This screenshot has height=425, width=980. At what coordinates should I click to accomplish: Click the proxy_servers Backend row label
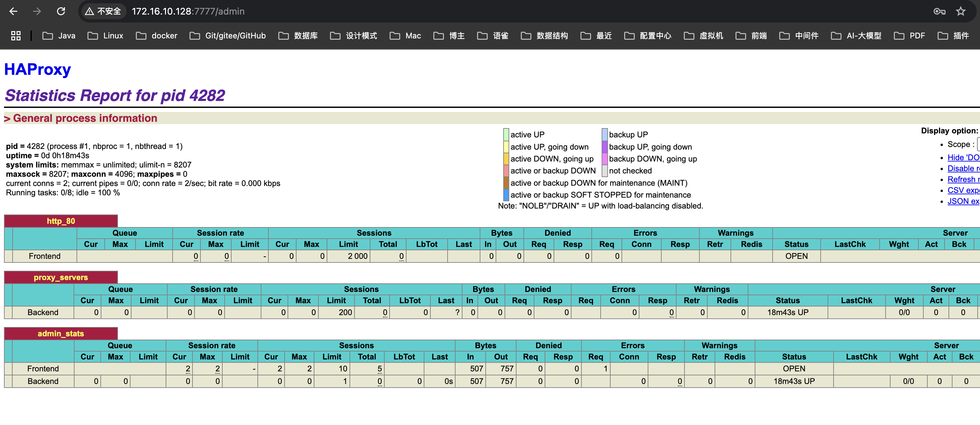click(43, 312)
